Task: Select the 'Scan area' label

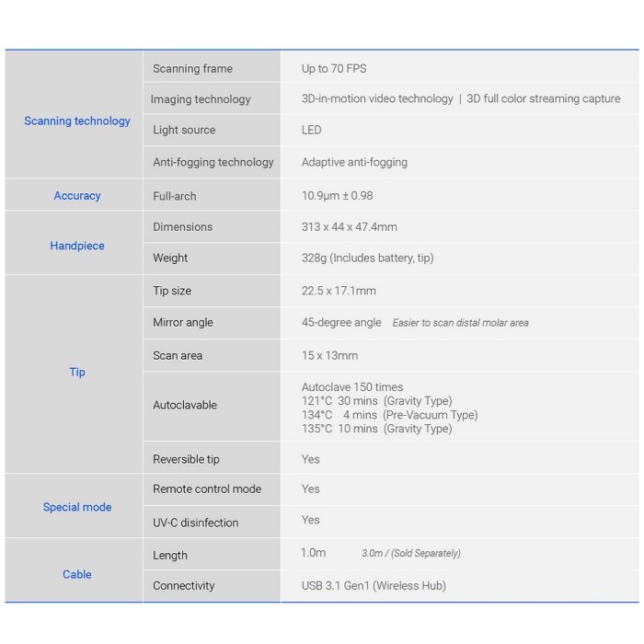Action: coord(178,355)
